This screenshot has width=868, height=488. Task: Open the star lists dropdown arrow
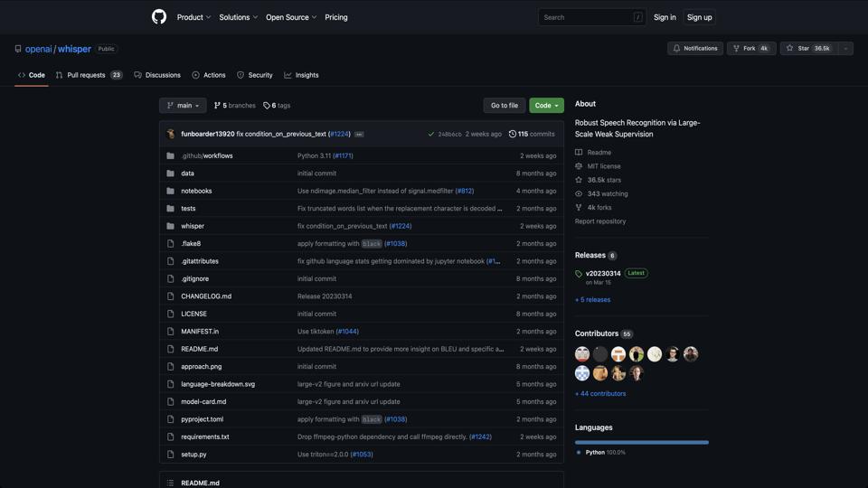(845, 49)
